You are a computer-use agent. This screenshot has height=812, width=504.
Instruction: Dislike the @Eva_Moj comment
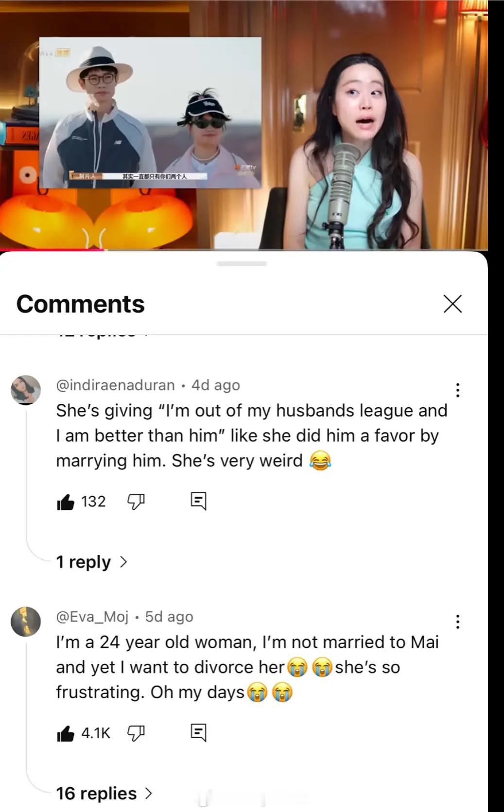click(x=136, y=733)
